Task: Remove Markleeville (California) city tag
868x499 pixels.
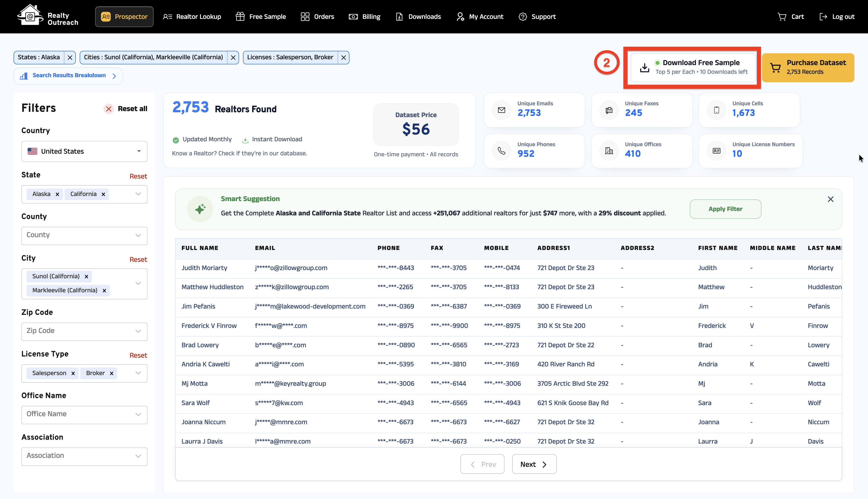Action: pyautogui.click(x=104, y=291)
